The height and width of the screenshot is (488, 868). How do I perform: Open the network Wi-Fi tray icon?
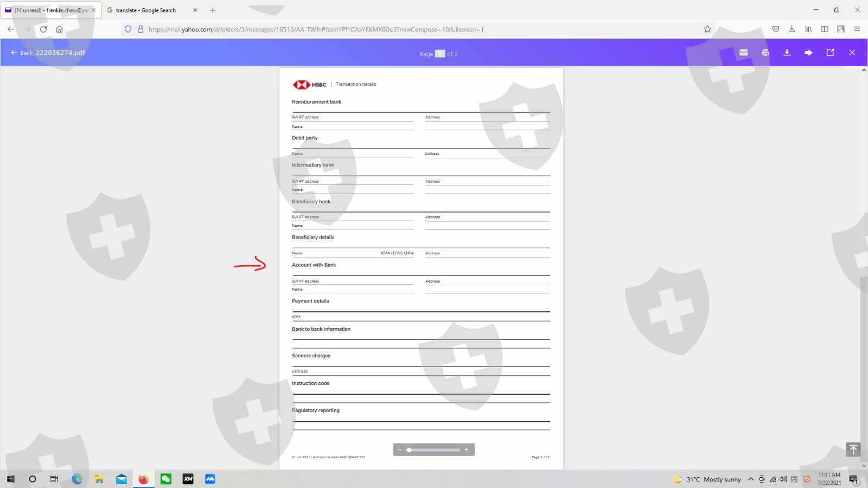[773, 479]
